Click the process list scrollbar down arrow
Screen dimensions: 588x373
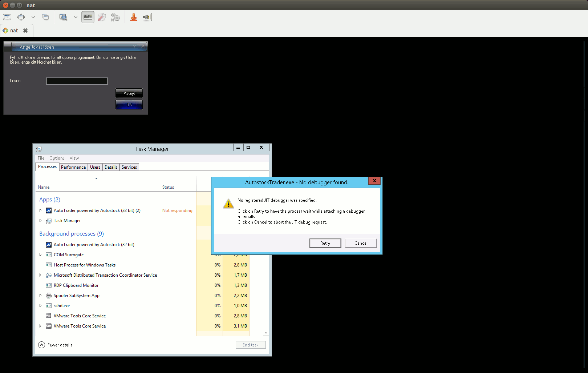(x=266, y=333)
